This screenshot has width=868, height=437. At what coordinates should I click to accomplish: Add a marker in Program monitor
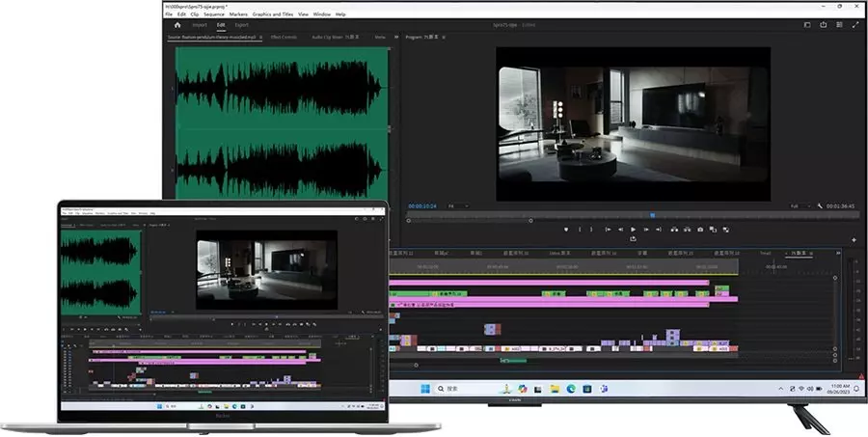566,230
